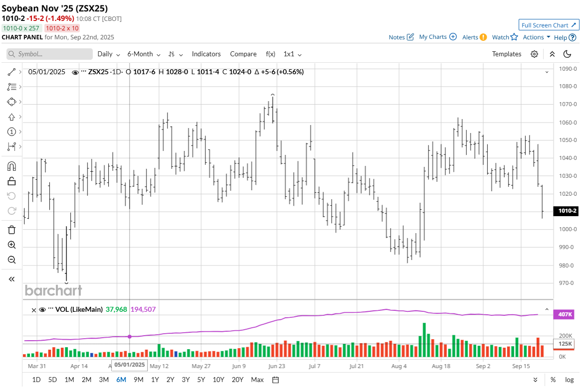Select the 5Y time range
The height and width of the screenshot is (392, 587).
(x=201, y=380)
